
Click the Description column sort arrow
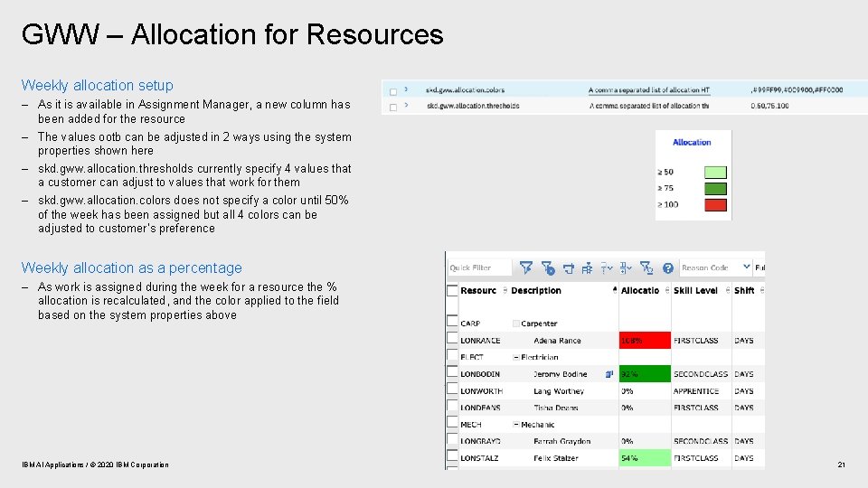tap(615, 290)
